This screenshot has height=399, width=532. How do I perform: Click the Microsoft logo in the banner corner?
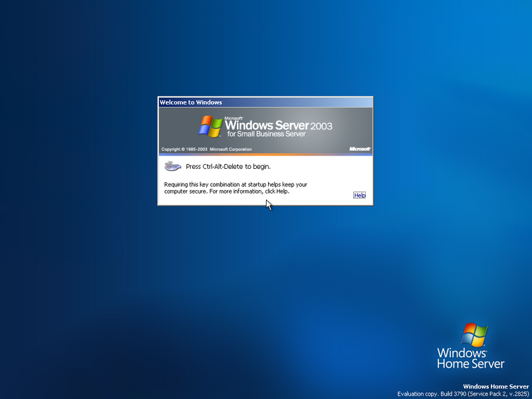(360, 149)
